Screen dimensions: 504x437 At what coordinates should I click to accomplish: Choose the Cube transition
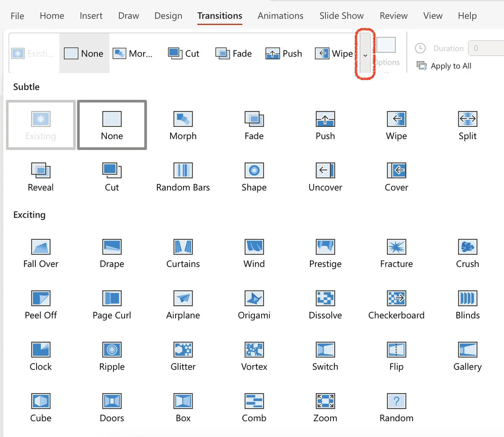[x=41, y=408]
